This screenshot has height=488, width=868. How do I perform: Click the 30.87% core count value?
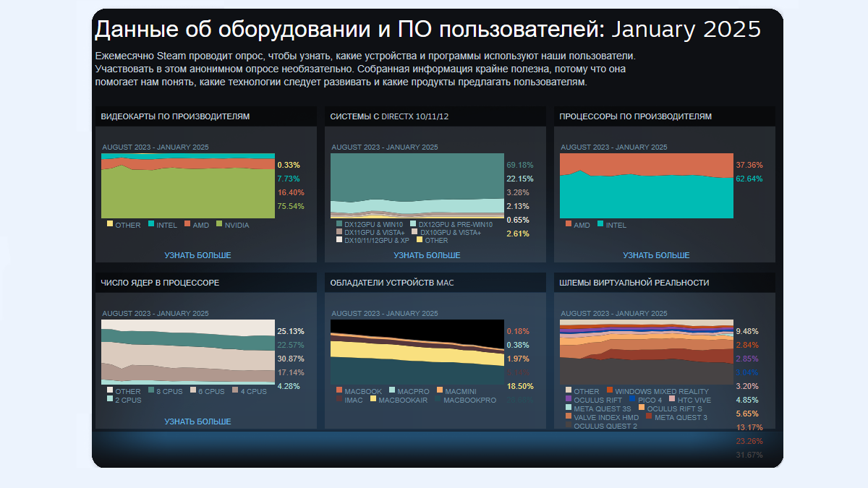coord(291,359)
